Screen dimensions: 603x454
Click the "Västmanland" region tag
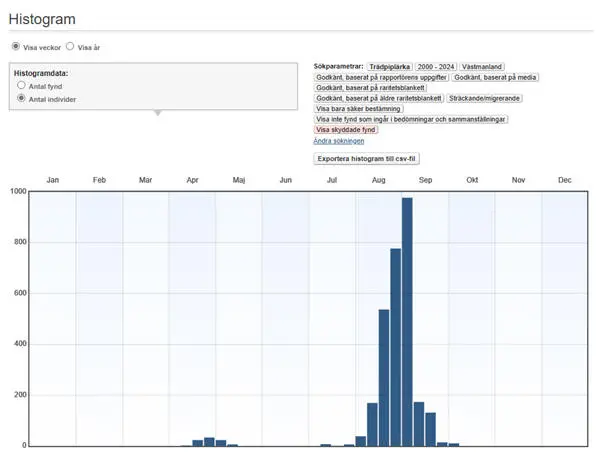tap(482, 66)
